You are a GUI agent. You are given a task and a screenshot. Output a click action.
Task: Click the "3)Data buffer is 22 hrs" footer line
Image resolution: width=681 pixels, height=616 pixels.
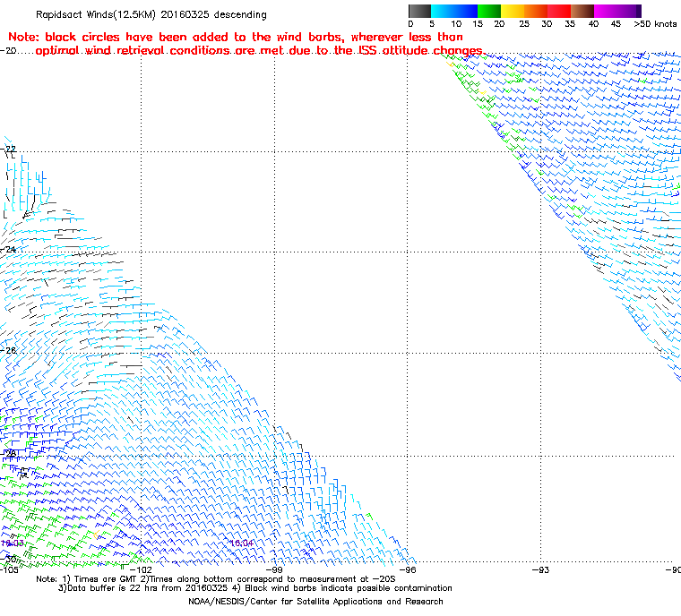tap(255, 588)
